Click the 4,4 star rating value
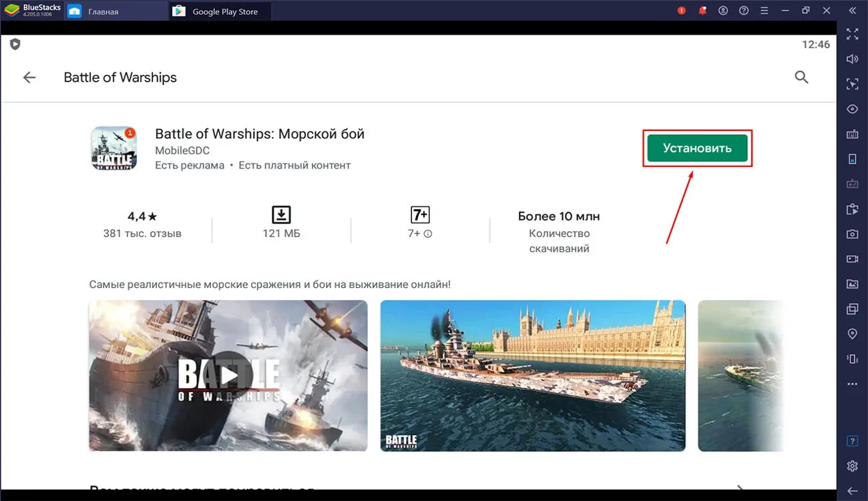This screenshot has width=868, height=501. 142,216
